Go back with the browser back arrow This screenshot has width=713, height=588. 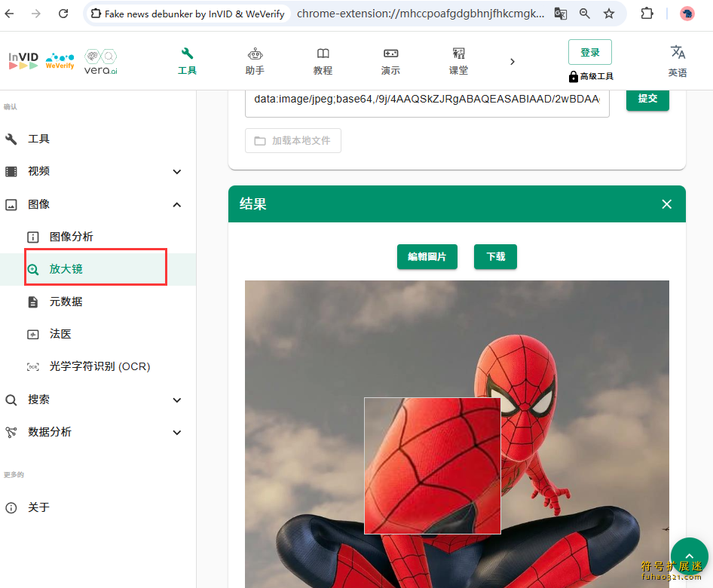coord(9,14)
